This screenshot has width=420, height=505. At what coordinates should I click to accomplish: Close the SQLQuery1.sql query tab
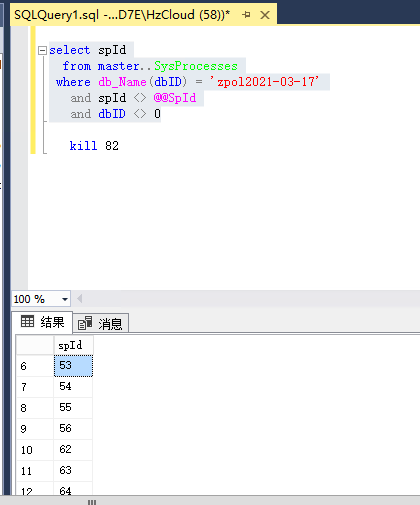pyautogui.click(x=265, y=15)
